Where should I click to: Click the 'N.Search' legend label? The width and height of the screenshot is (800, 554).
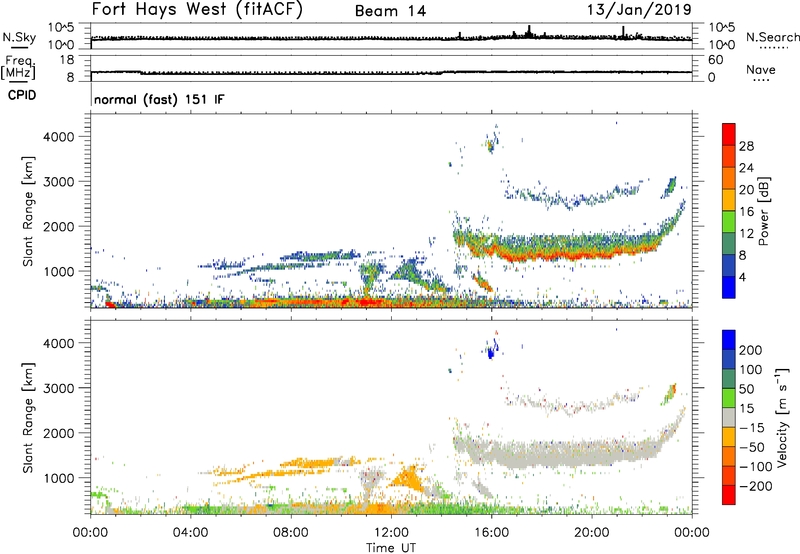(772, 37)
